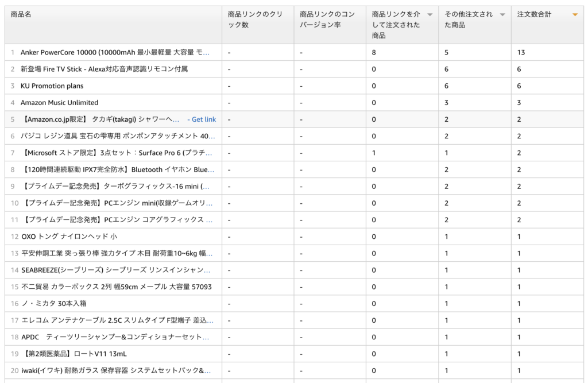Sort by その他注文された商品 arrow
Viewport: 588px width, 383px height.
502,15
